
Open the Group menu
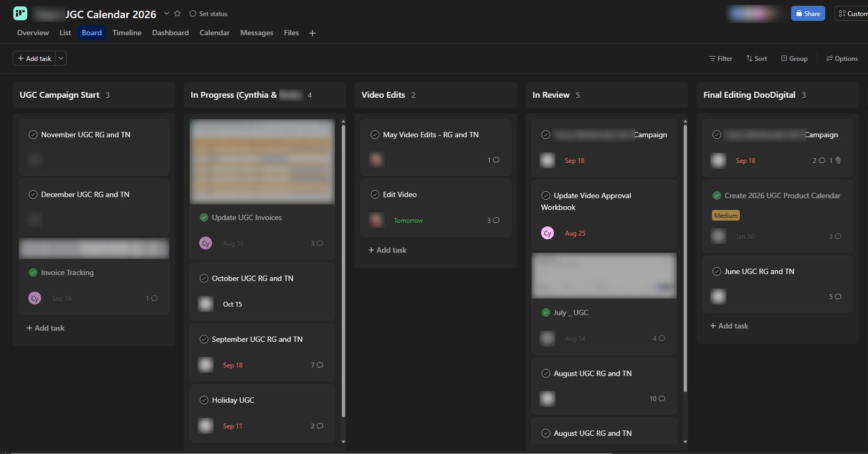click(794, 59)
